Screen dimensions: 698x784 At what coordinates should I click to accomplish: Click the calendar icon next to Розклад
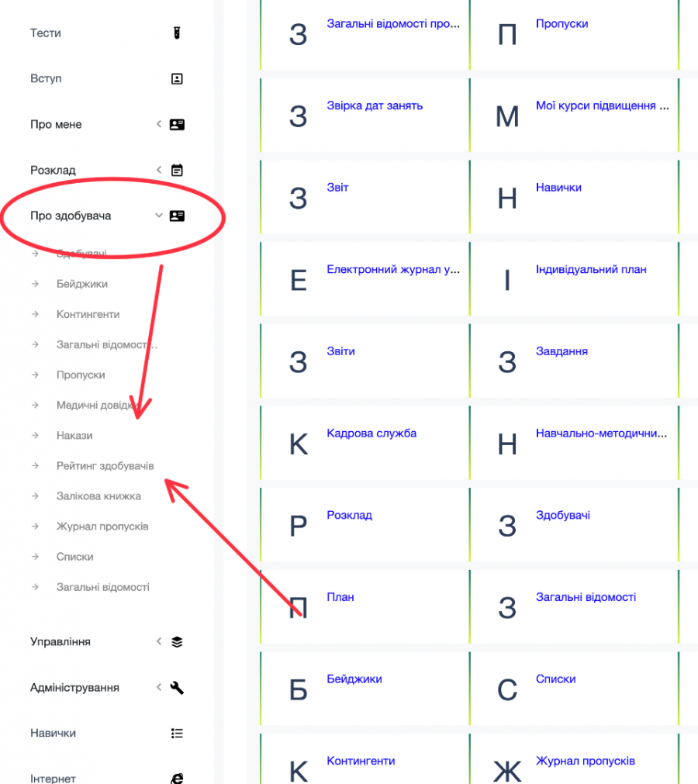pyautogui.click(x=177, y=170)
